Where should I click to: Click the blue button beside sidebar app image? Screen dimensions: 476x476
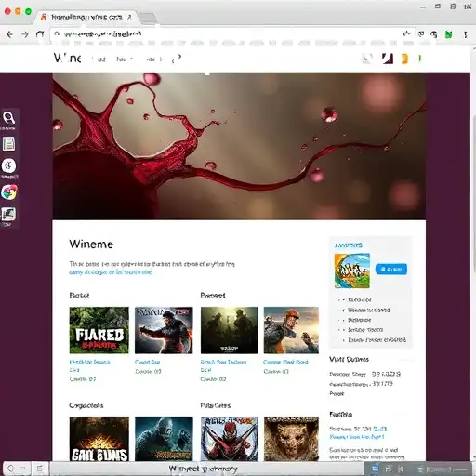point(391,269)
